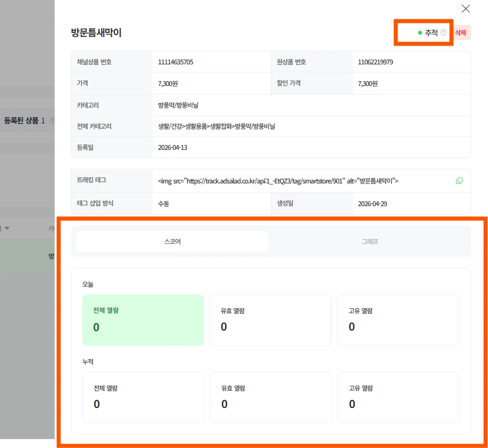Click the 추적 status label
Image resolution: width=488 pixels, height=448 pixels.
pyautogui.click(x=431, y=33)
